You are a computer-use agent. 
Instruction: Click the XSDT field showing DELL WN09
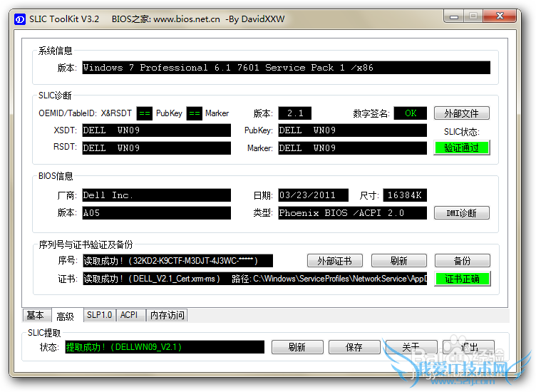click(x=157, y=130)
